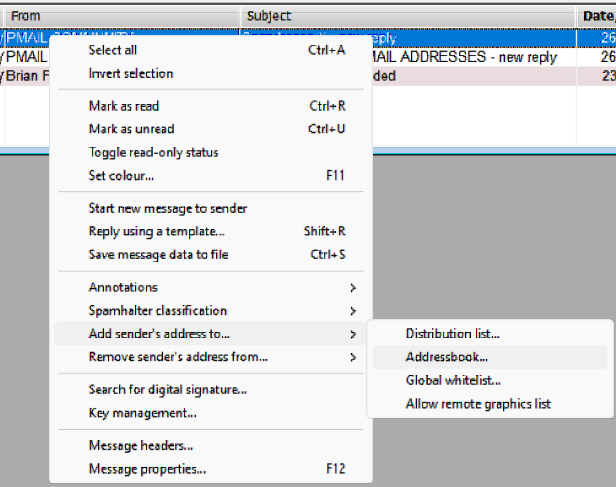The image size is (616, 487).
Task: Click Invert selection menu entry
Action: 130,73
